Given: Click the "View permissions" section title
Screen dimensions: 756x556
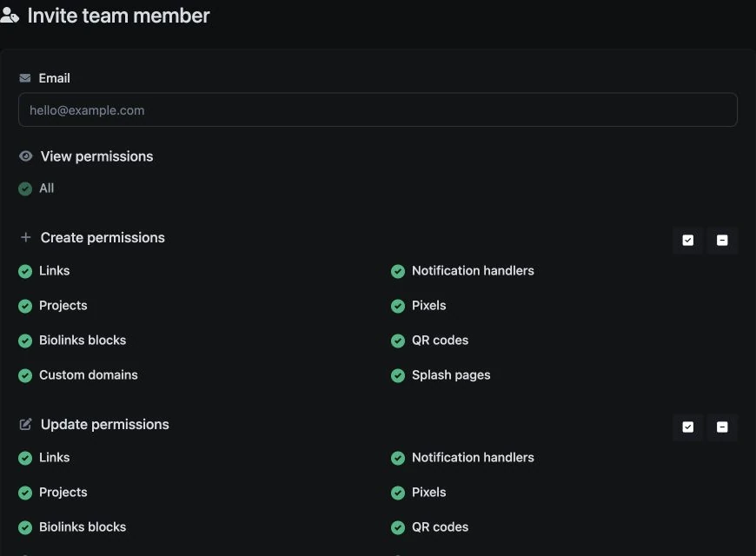Looking at the screenshot, I should tap(97, 156).
